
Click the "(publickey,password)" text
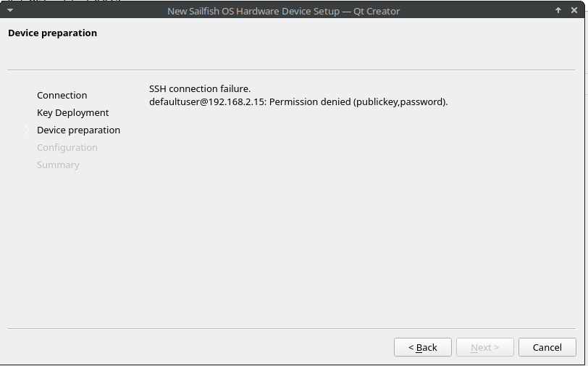click(x=400, y=101)
